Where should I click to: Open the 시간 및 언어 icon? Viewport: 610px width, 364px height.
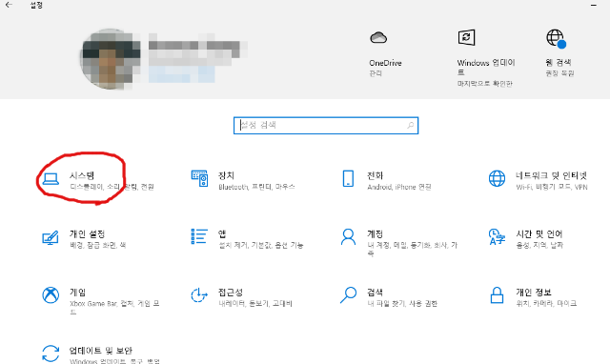tap(497, 237)
